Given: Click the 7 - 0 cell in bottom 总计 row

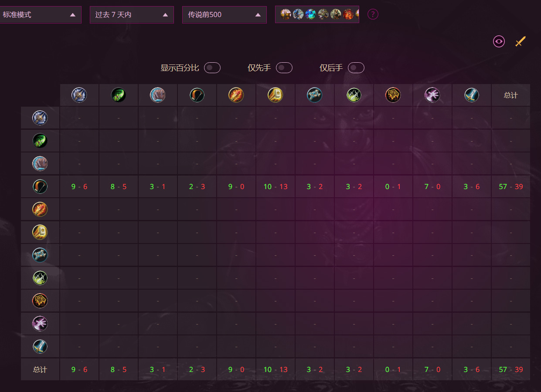Looking at the screenshot, I should click(x=432, y=369).
